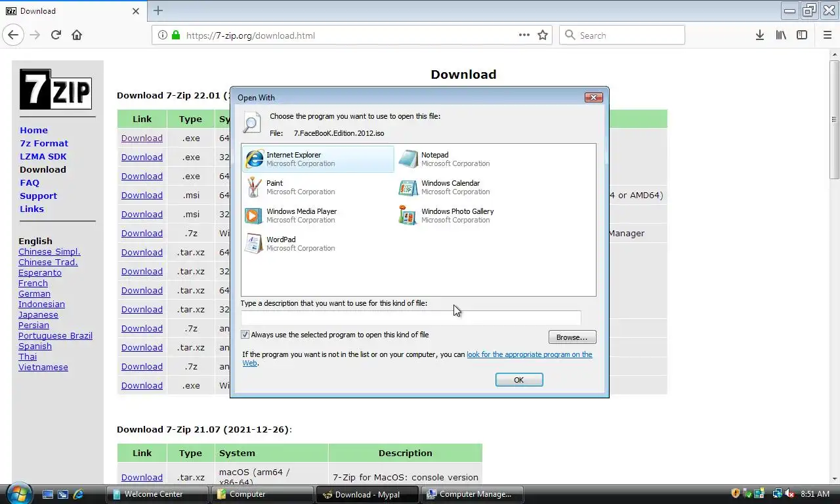Switch language to Chinese Simpl.

tap(49, 251)
